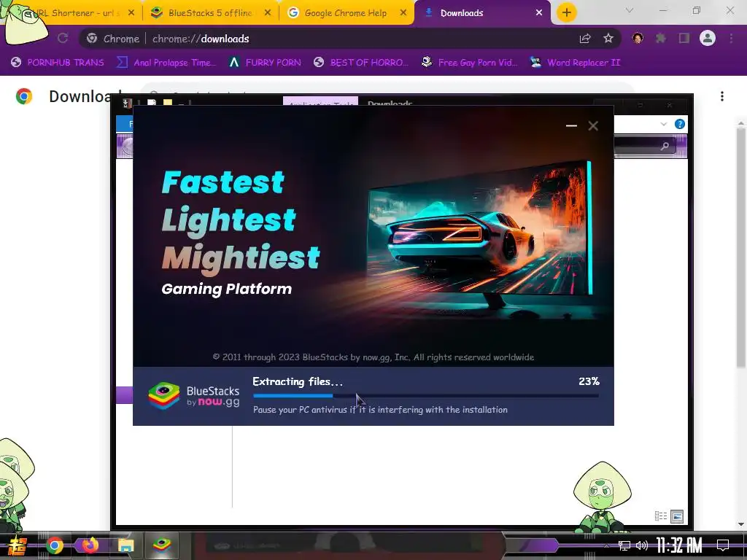
Task: Open the Windows Start button
Action: pyautogui.click(x=18, y=545)
